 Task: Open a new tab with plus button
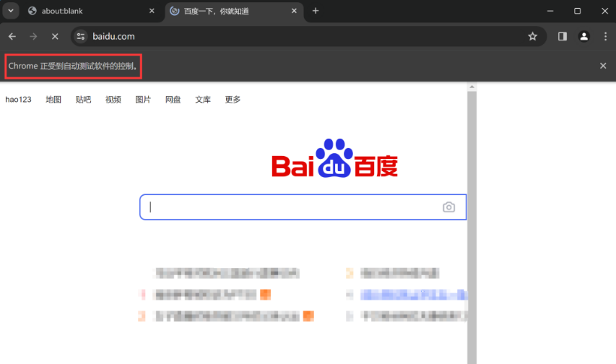[x=316, y=11]
